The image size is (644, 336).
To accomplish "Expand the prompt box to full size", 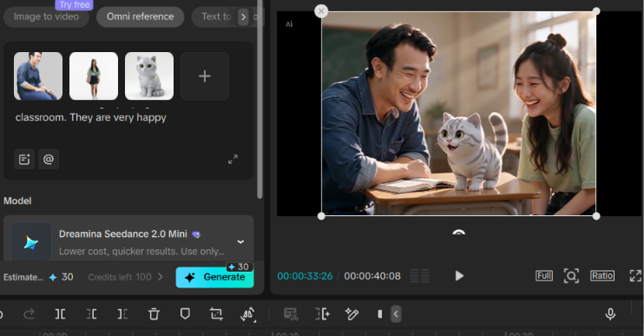I will tap(233, 160).
